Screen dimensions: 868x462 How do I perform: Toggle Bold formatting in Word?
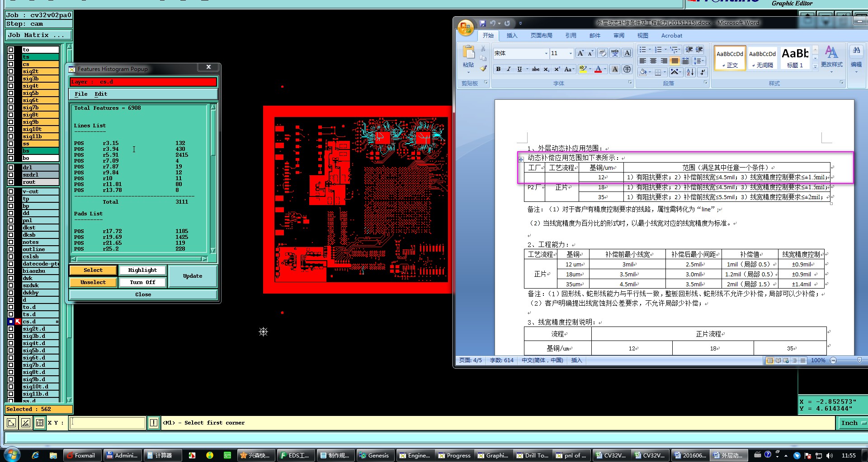[x=498, y=69]
